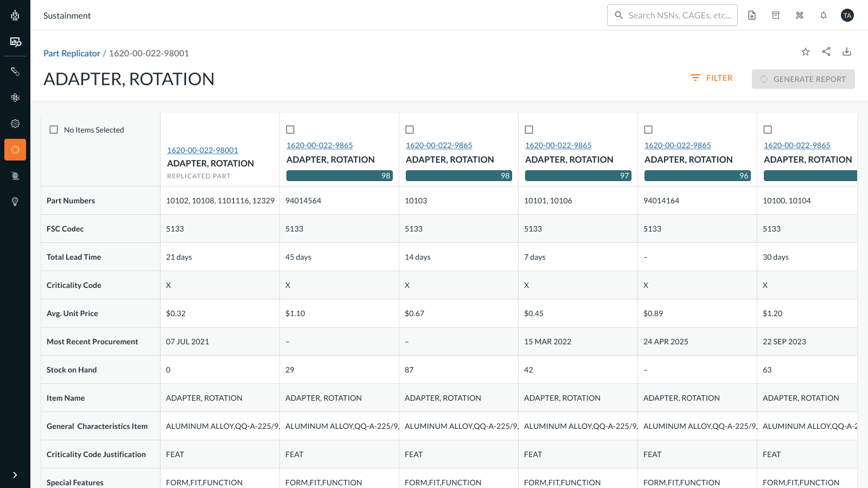Click the 96 match score bar

coord(698,176)
